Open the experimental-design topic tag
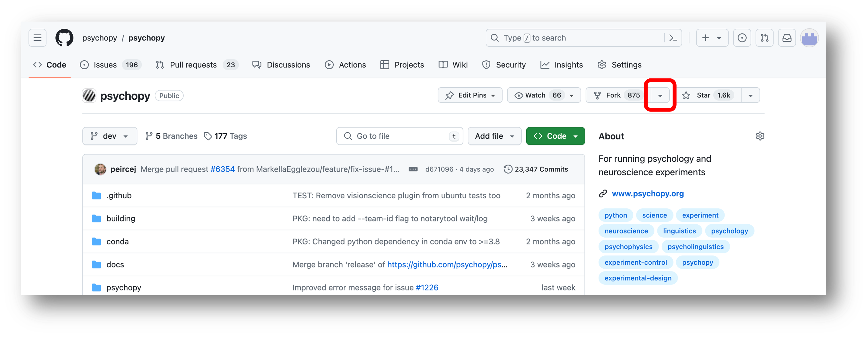 (x=638, y=278)
